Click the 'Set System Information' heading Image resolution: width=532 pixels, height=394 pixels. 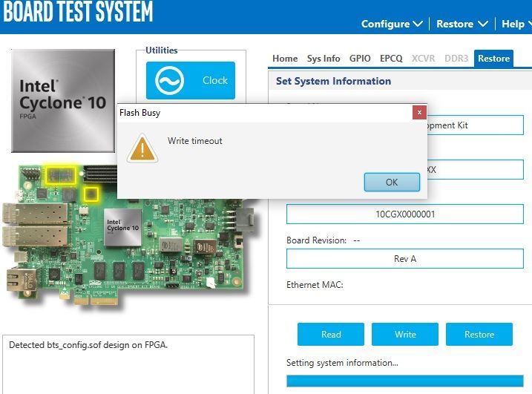pos(333,81)
